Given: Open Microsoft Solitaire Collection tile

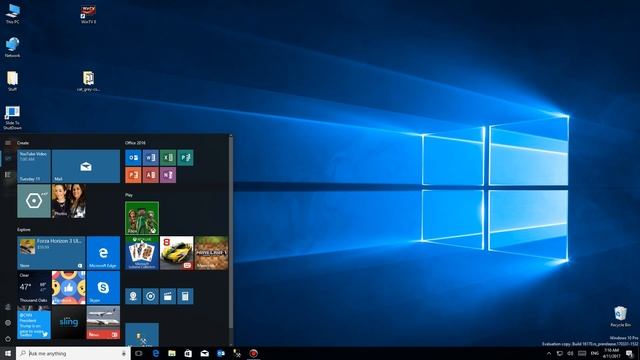Looking at the screenshot, I should pos(142,253).
